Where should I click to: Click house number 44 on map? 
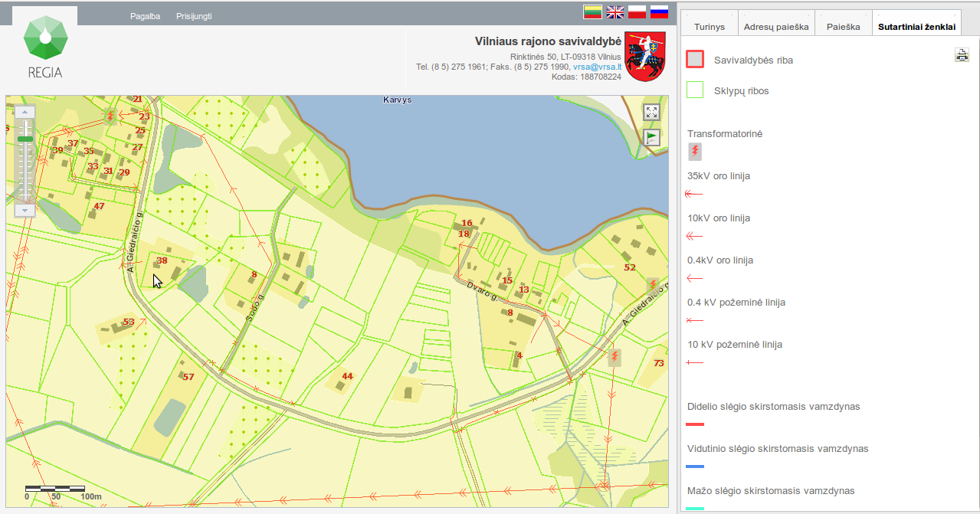(x=347, y=376)
